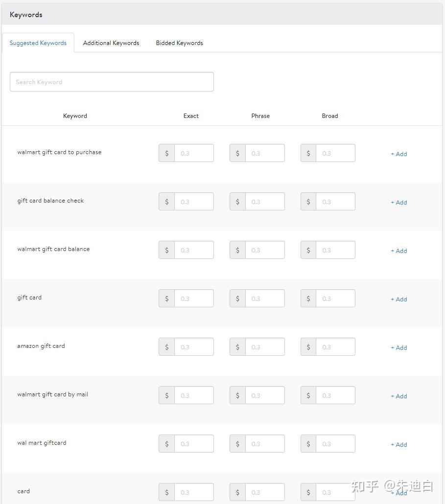Viewport: 445px width, 504px height.
Task: Click Broad bid for 'walmart gift card by mail'
Action: point(335,395)
